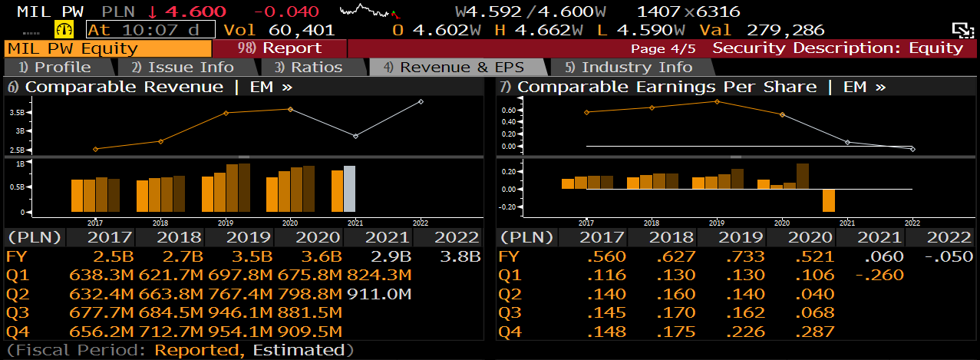Screen dimensions: 980x360
Task: Click the gray Q2 2021 revenue estimate bar
Action: click(x=349, y=189)
